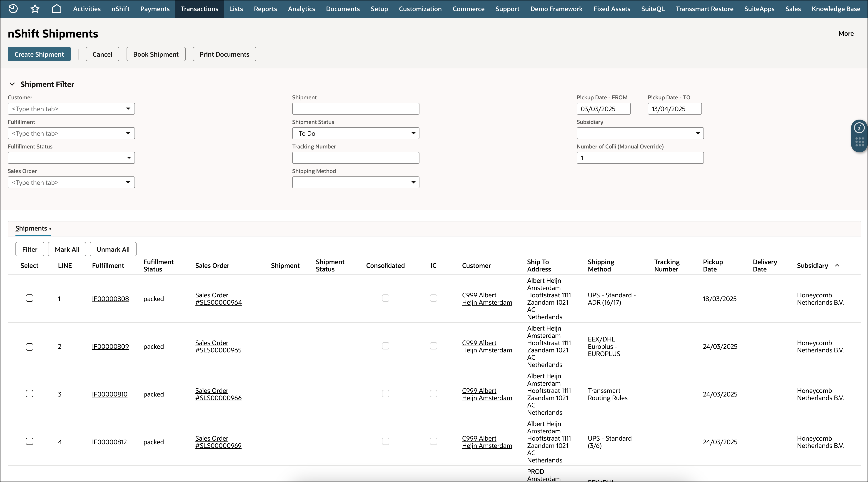Open Sales Order #SLS00000969 link
Viewport: 868px width, 482px height.
point(218,442)
